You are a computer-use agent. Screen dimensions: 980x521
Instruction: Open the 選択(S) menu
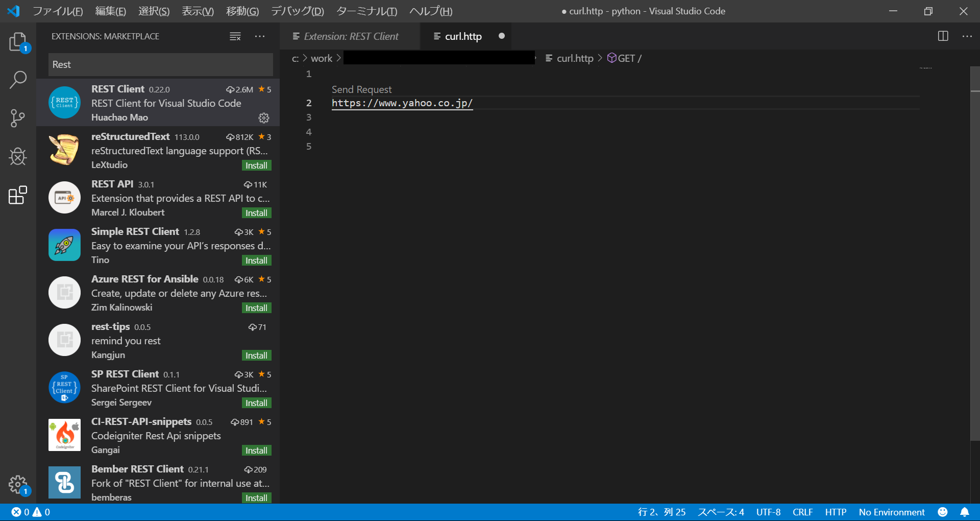point(154,11)
